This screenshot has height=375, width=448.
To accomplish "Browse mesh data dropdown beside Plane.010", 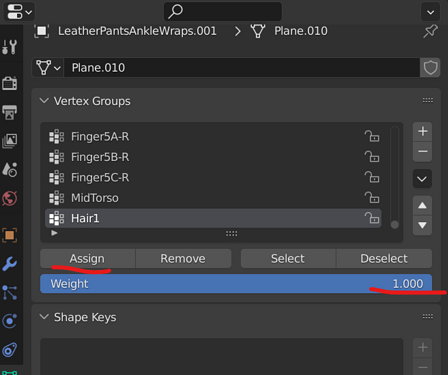I will 48,68.
